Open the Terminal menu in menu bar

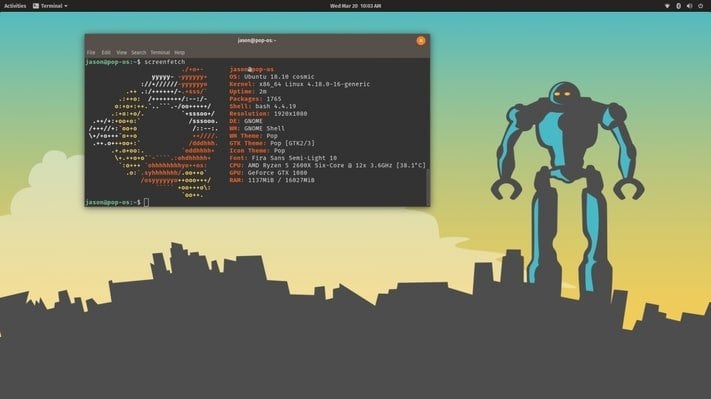pyautogui.click(x=160, y=53)
